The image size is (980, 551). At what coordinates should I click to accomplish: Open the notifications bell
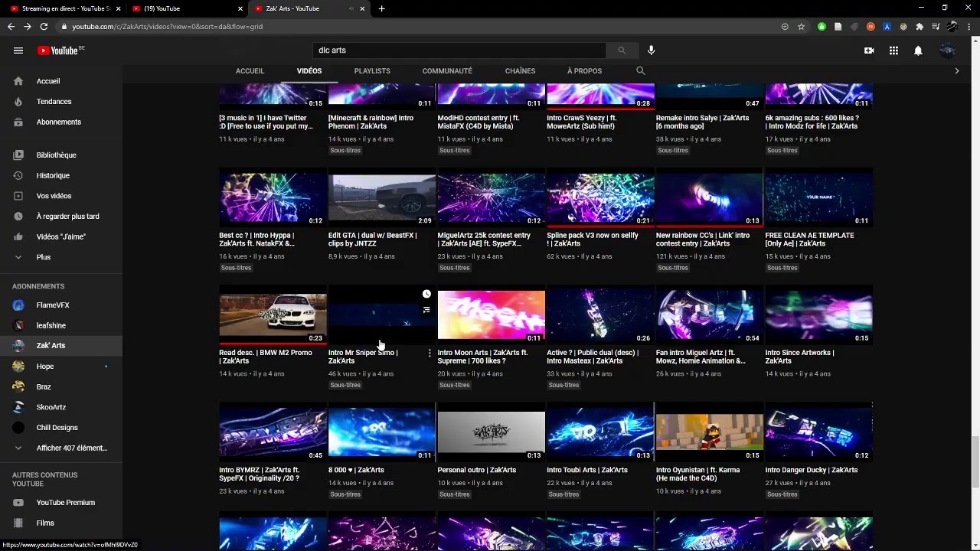pyautogui.click(x=918, y=51)
